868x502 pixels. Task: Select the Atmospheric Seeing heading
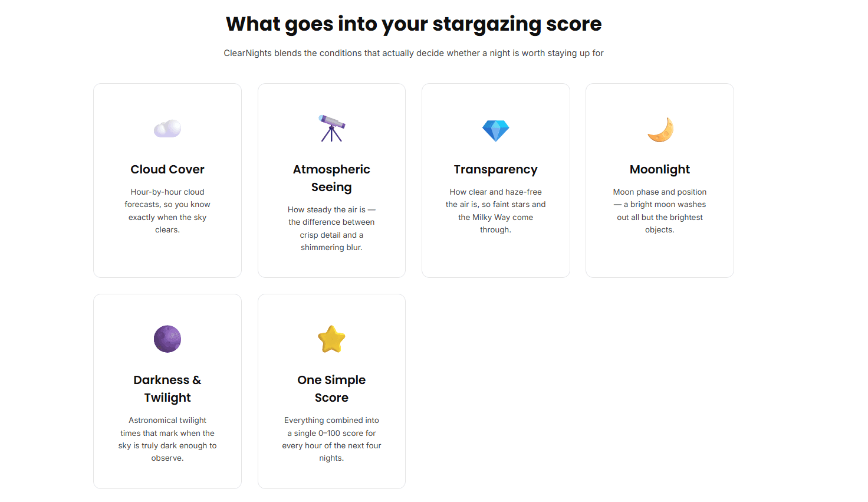(331, 178)
